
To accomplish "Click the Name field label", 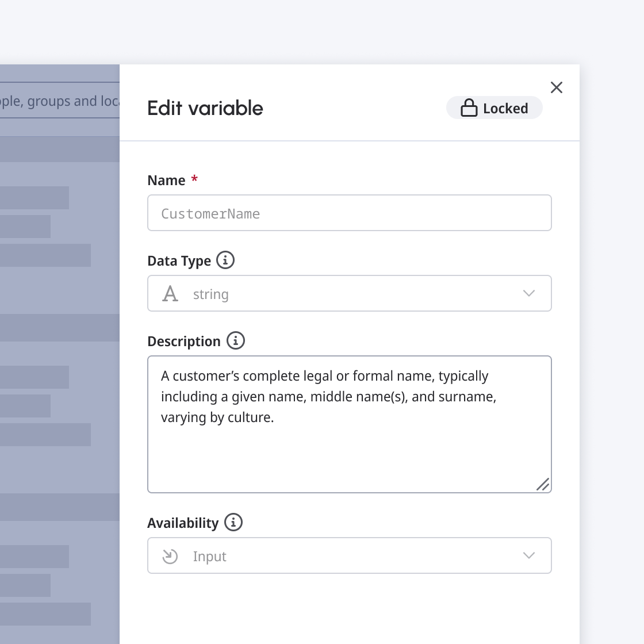I will tap(166, 181).
